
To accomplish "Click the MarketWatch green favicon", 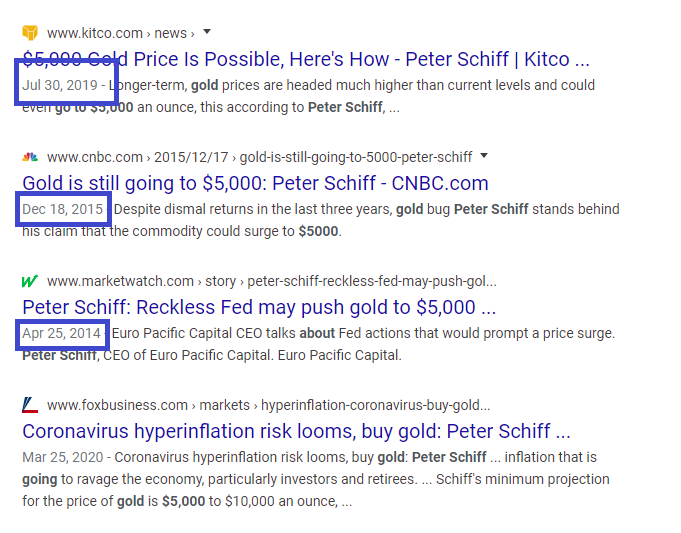I will (x=30, y=281).
